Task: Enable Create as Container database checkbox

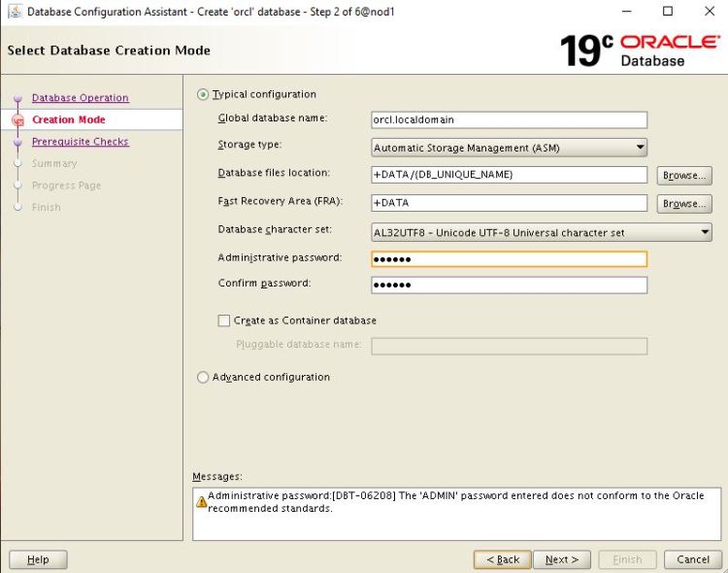Action: (224, 320)
